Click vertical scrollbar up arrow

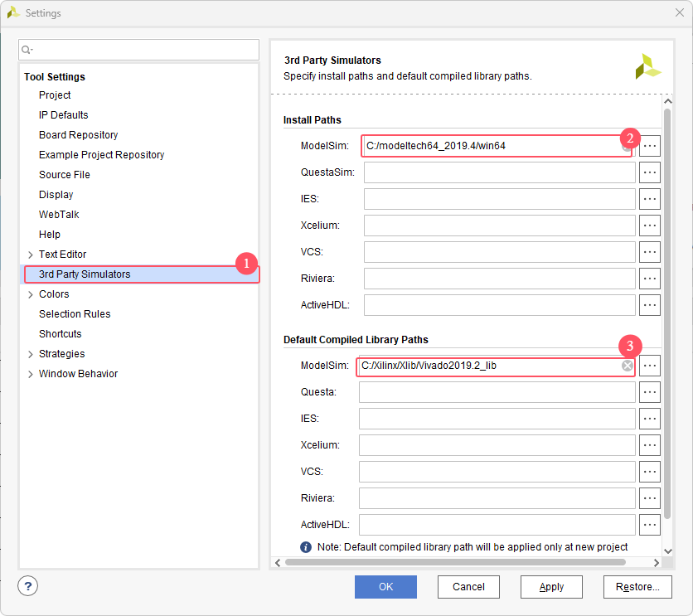click(x=668, y=102)
